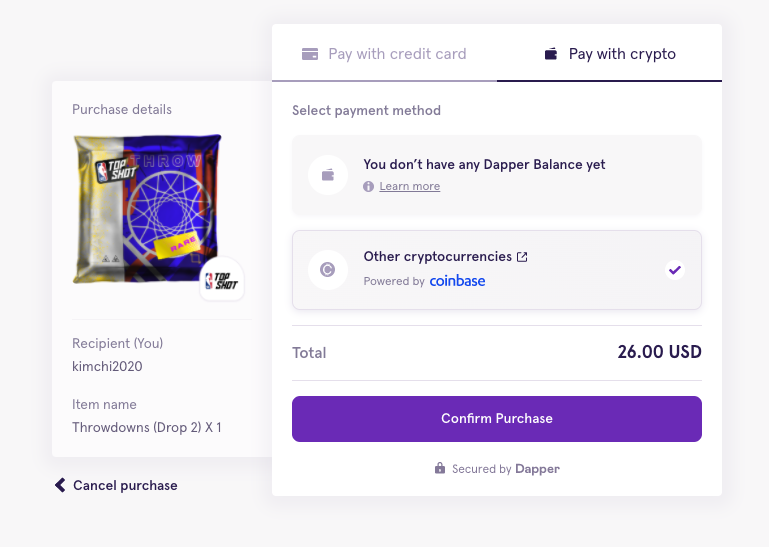
Task: Confirm the purchase with the purple button
Action: click(497, 419)
